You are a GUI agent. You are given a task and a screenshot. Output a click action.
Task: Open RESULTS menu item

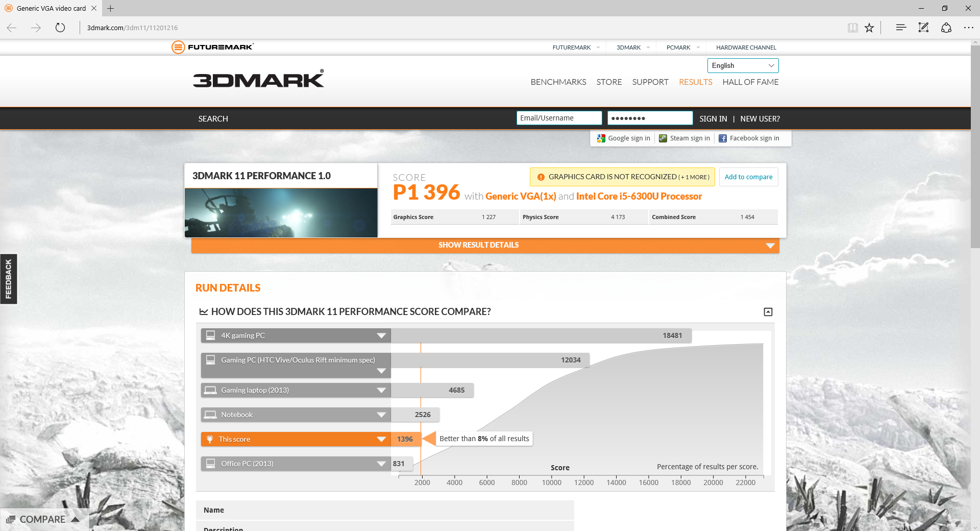[x=695, y=82]
